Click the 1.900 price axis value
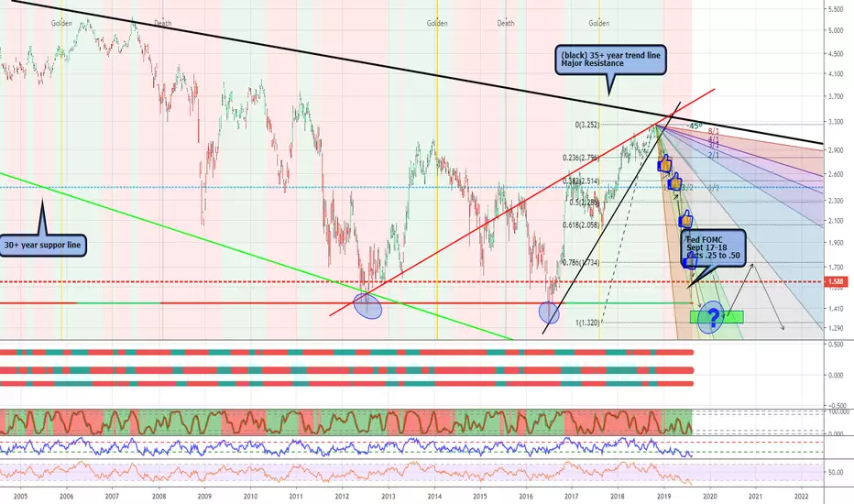Image resolution: width=854 pixels, height=504 pixels. [836, 243]
